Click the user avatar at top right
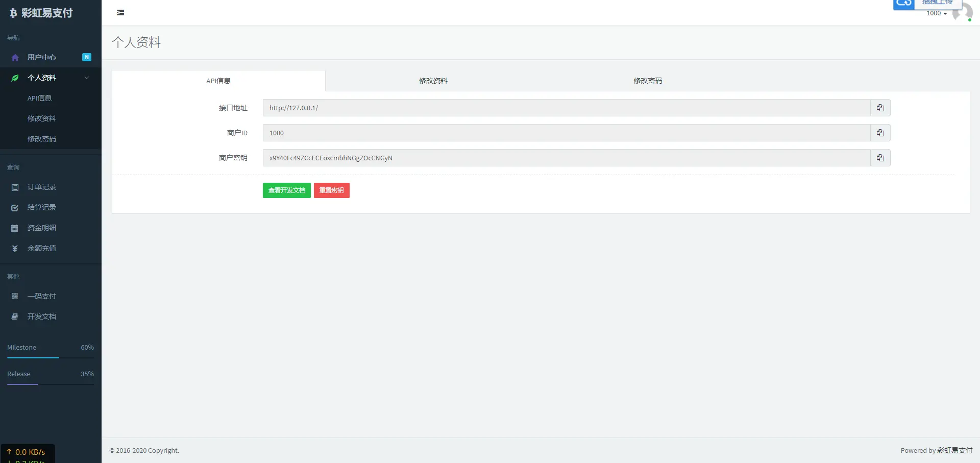 pos(963,12)
